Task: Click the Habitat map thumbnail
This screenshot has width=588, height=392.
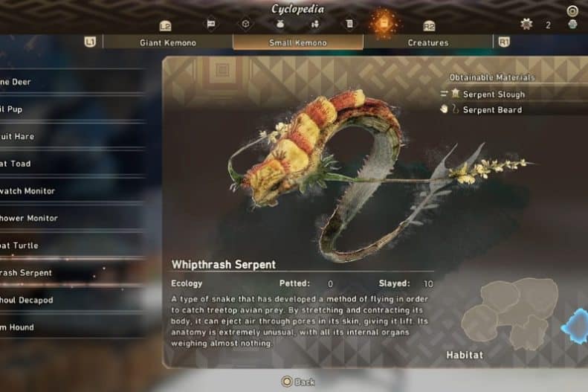Action: click(x=510, y=315)
